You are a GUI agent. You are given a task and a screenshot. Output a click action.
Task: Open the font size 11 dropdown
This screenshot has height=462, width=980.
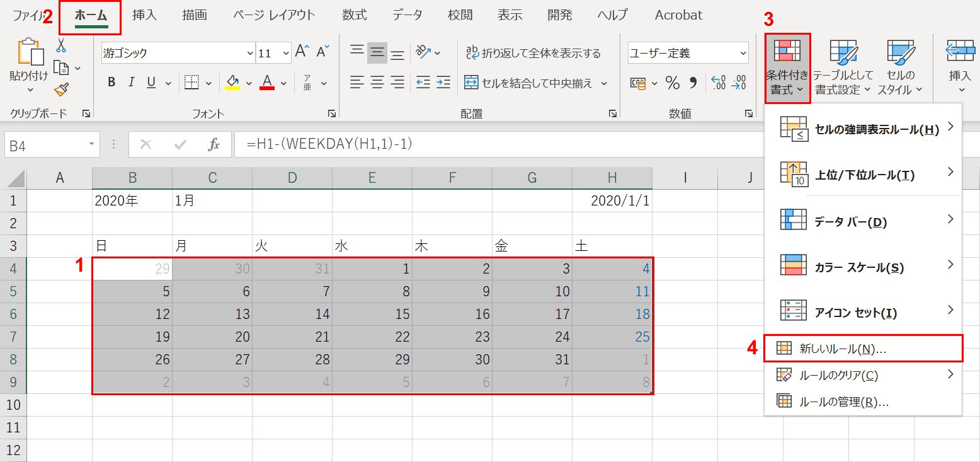(285, 53)
